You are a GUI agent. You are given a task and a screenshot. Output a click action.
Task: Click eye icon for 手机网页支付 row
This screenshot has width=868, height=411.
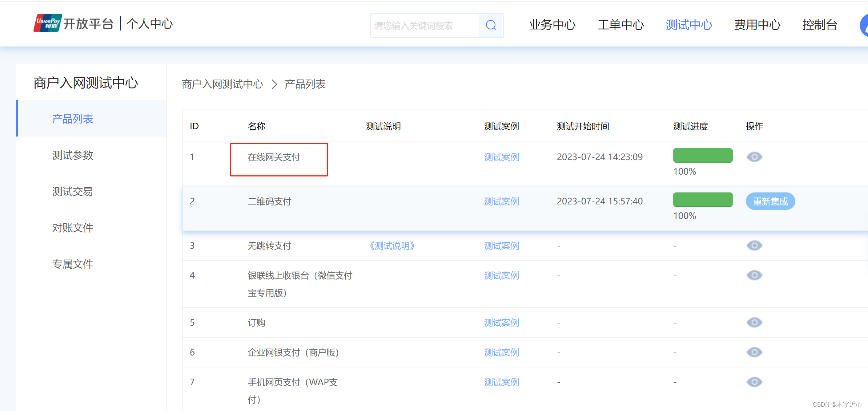(754, 382)
